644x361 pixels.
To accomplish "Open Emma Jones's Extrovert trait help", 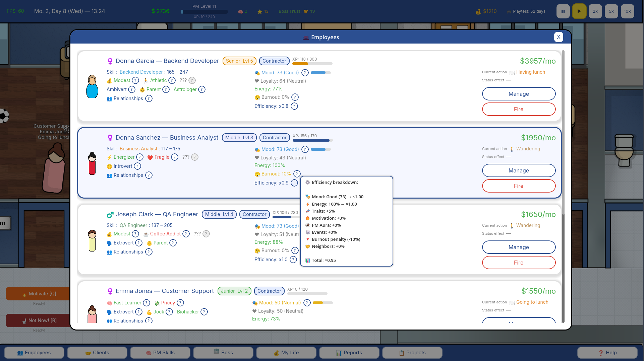I will click(x=139, y=312).
